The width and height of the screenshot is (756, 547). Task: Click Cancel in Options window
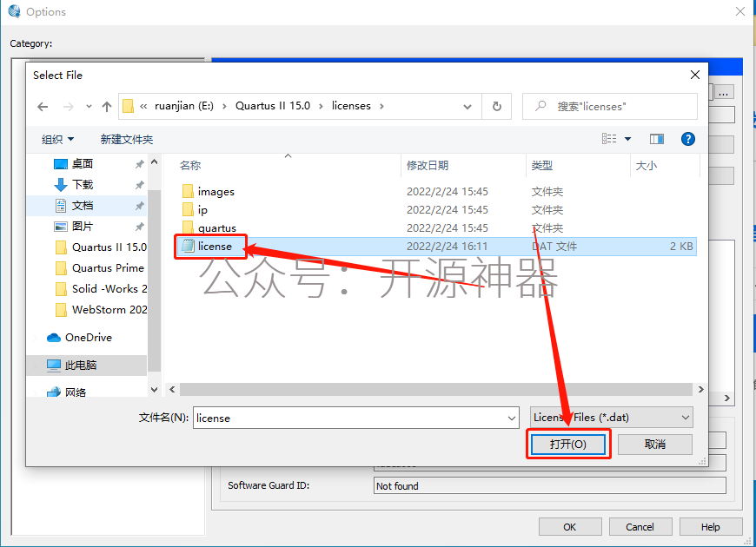640,527
